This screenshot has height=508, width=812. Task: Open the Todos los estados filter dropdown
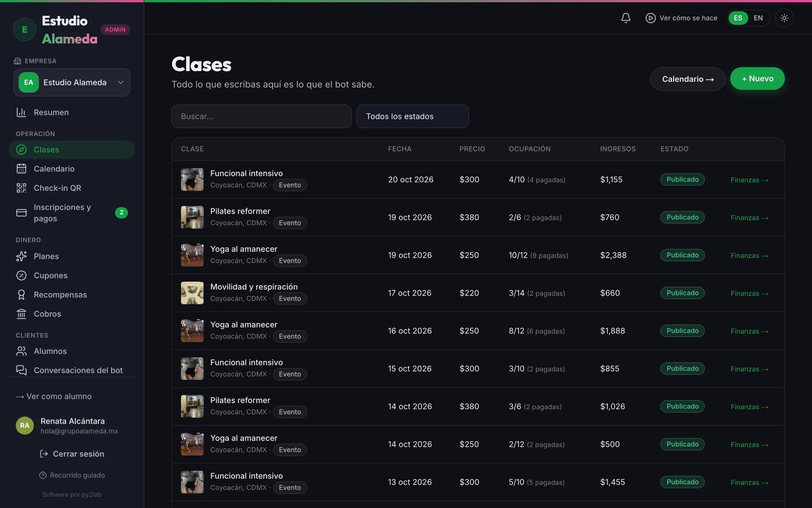click(x=412, y=116)
